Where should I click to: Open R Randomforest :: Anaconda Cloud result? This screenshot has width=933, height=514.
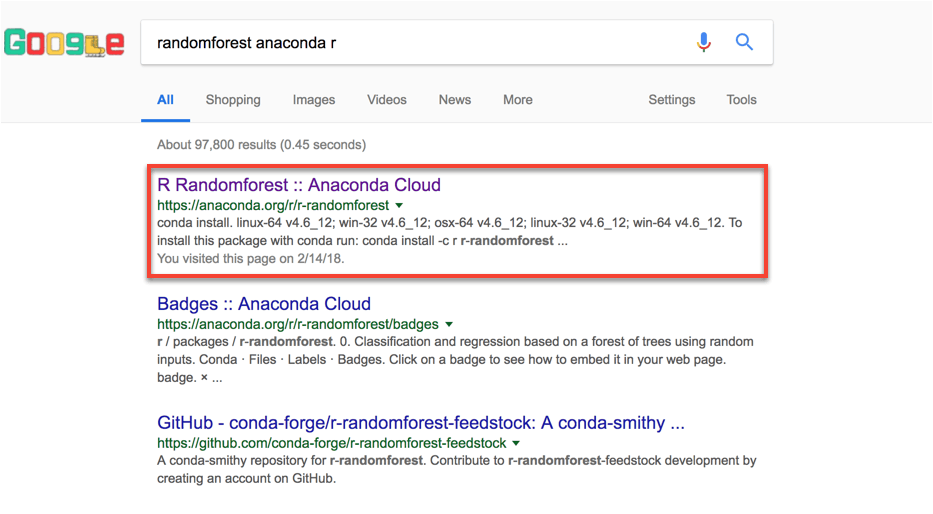(x=299, y=185)
